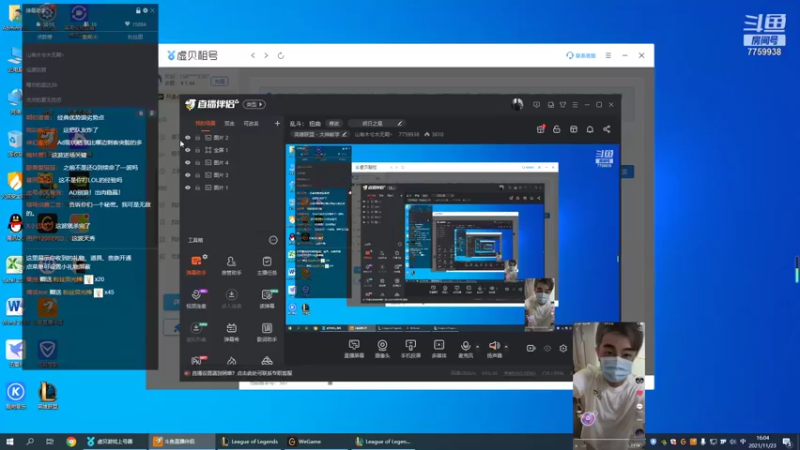
Task: Toggle preview eye icon in bottom bar
Action: click(547, 348)
